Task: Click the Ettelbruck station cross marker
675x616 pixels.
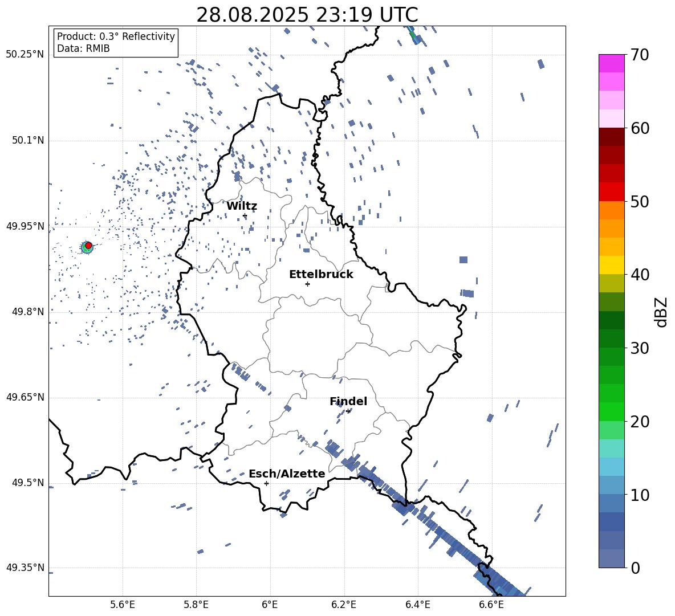Action: tap(307, 284)
